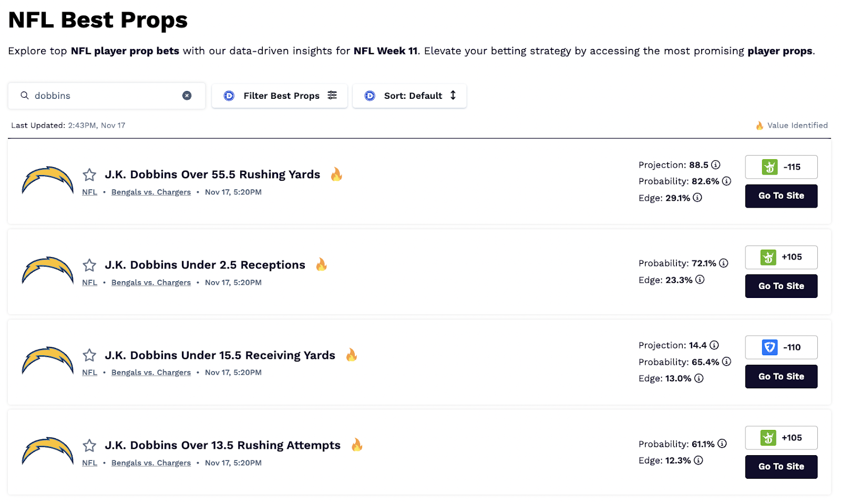
Task: Open the Filter Best Props menu
Action: click(280, 96)
